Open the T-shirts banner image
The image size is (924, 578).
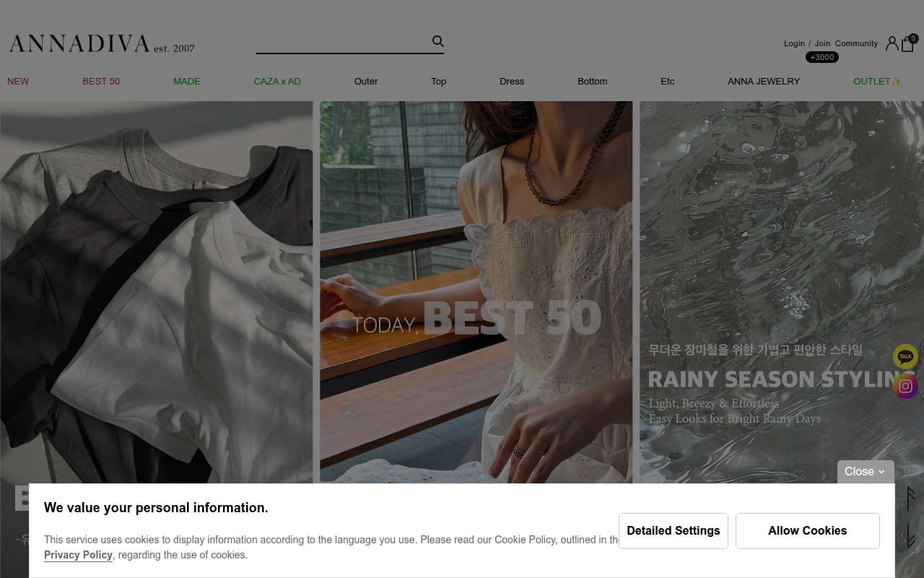[x=156, y=292]
